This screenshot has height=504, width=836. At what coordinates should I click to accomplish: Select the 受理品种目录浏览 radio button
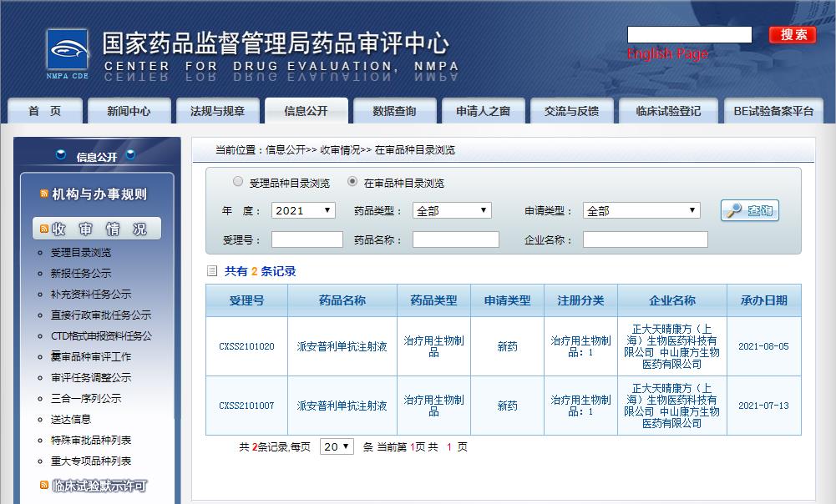[238, 182]
